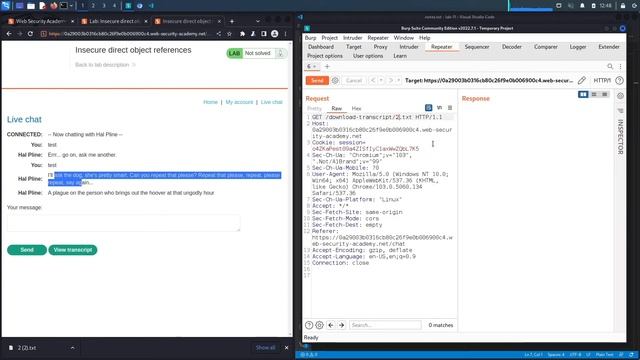Click the Cancel button in Repeater

coord(354,80)
